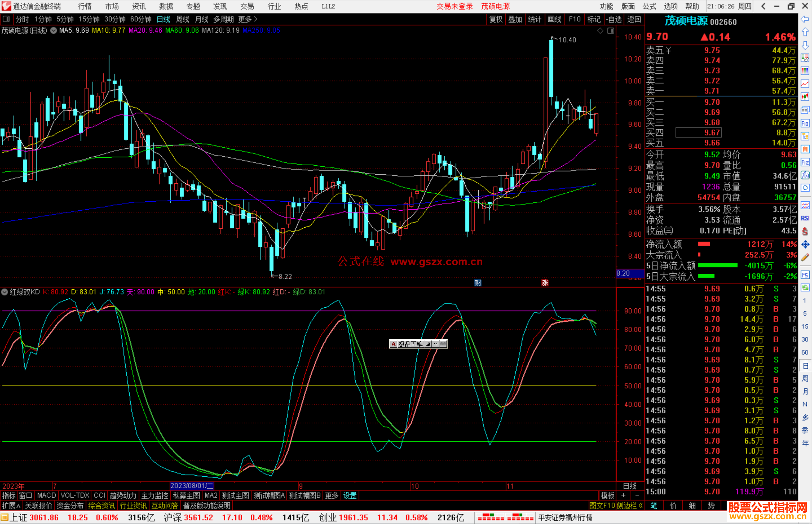
Task: Toggle the panel icon left of 分时
Action: click(x=6, y=19)
